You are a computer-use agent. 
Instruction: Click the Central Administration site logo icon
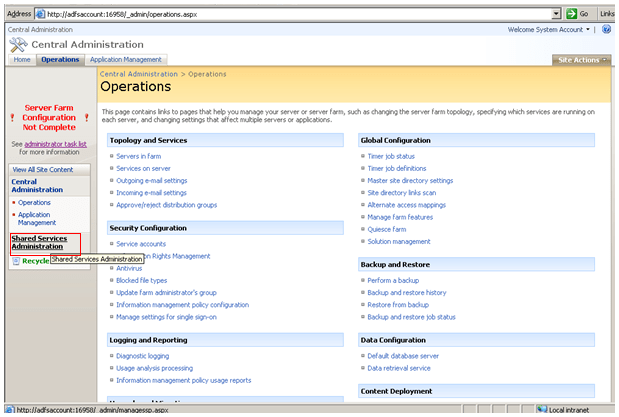(x=18, y=45)
